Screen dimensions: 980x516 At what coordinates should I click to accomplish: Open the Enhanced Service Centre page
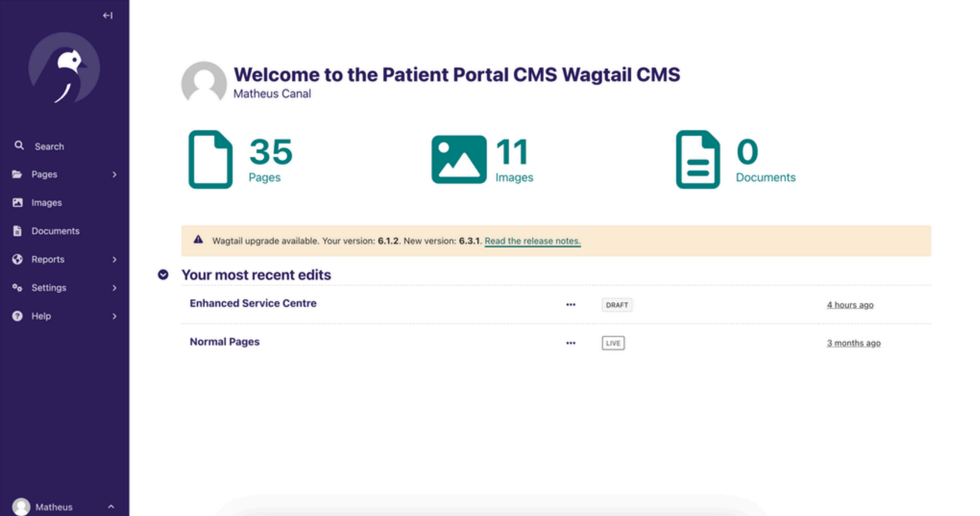coord(253,303)
